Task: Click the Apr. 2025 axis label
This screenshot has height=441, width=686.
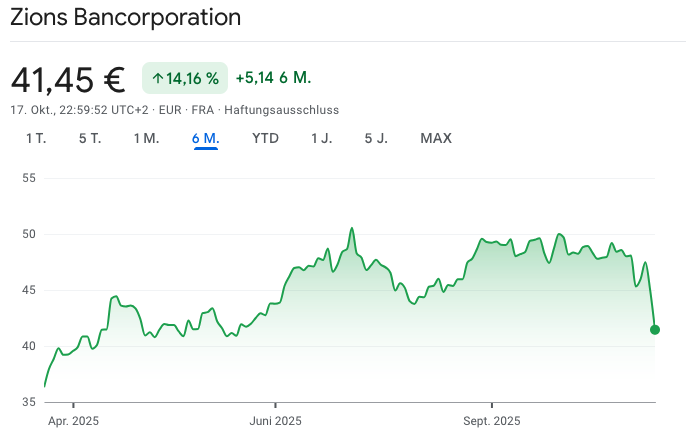Action: click(74, 421)
